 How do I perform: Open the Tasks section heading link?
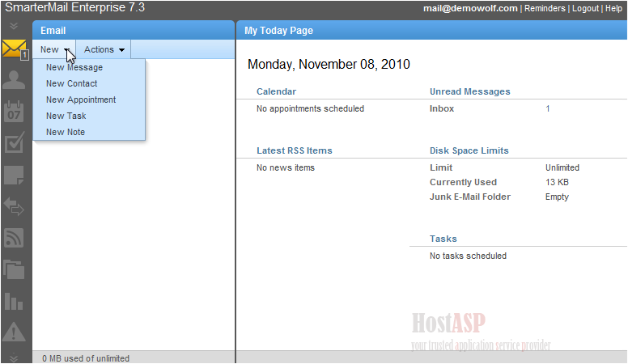point(443,239)
